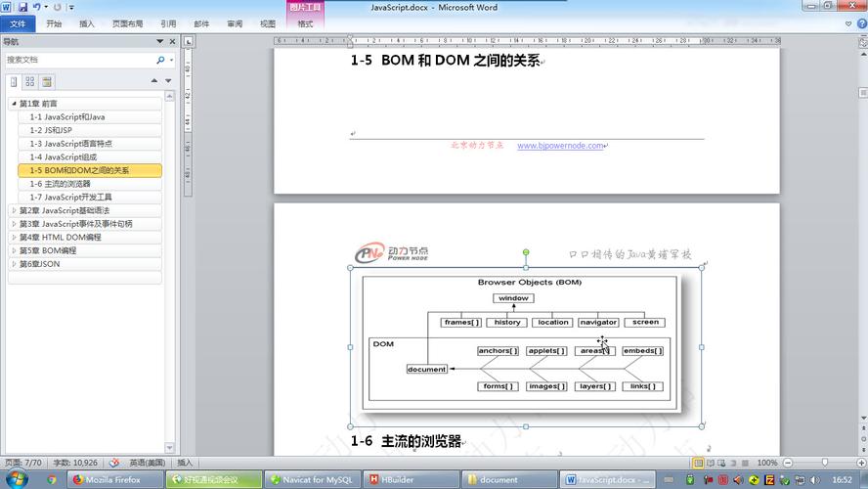Switch to the 引用 ribbon tab
Viewport: 868px width, 489px height.
point(168,23)
